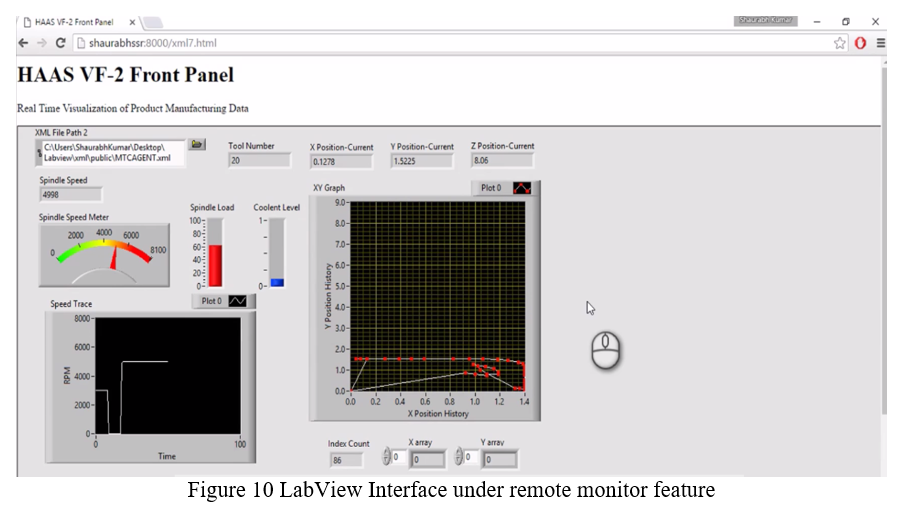Select the HAAS VF-2 Front Panel tab
924x511 pixels.
coord(74,22)
